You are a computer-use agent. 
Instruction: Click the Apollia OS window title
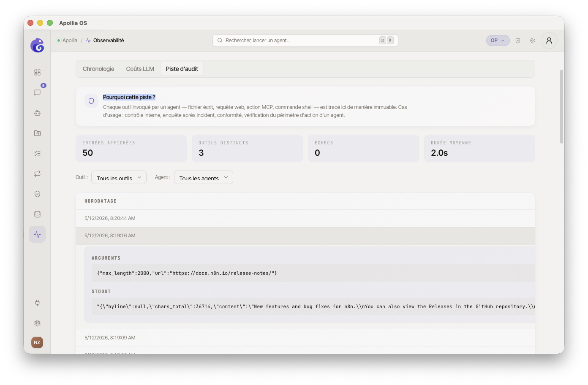[73, 23]
